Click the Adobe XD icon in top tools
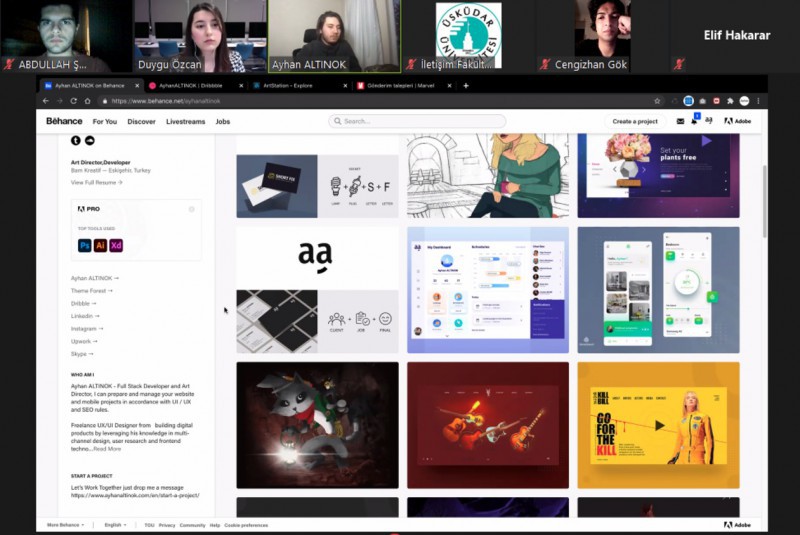The height and width of the screenshot is (535, 800). pyautogui.click(x=116, y=245)
